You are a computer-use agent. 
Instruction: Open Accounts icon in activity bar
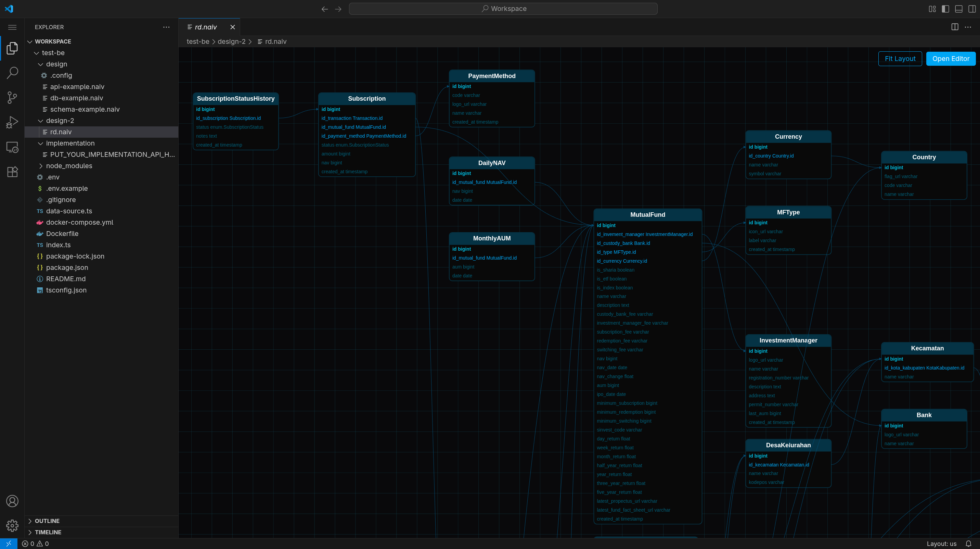click(12, 501)
